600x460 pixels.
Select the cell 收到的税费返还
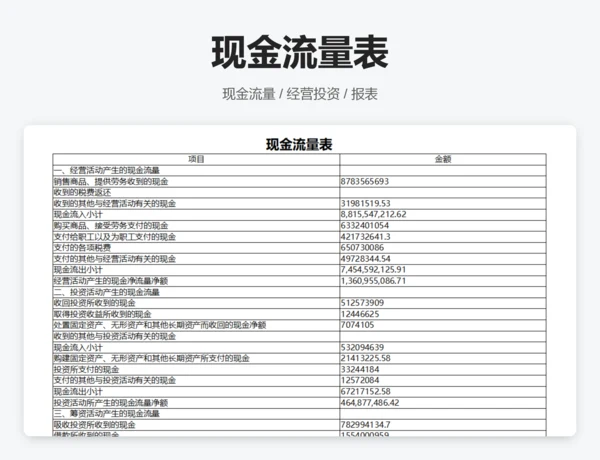click(x=196, y=192)
